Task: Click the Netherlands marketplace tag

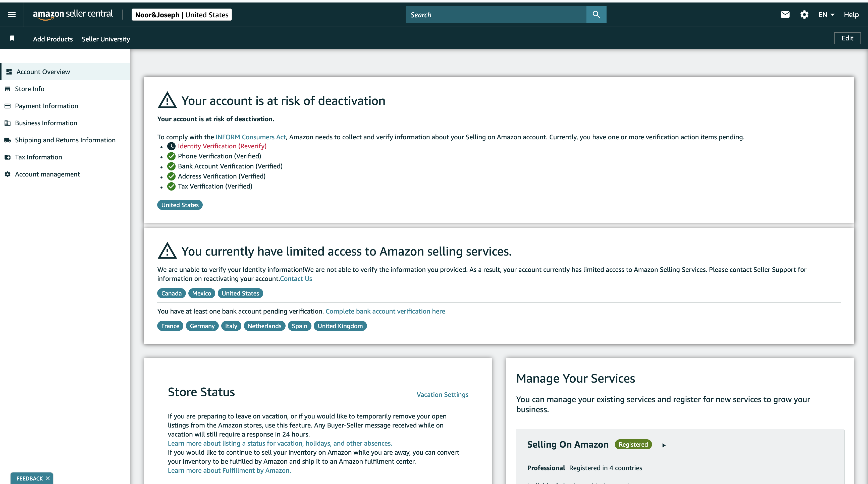Action: 264,326
